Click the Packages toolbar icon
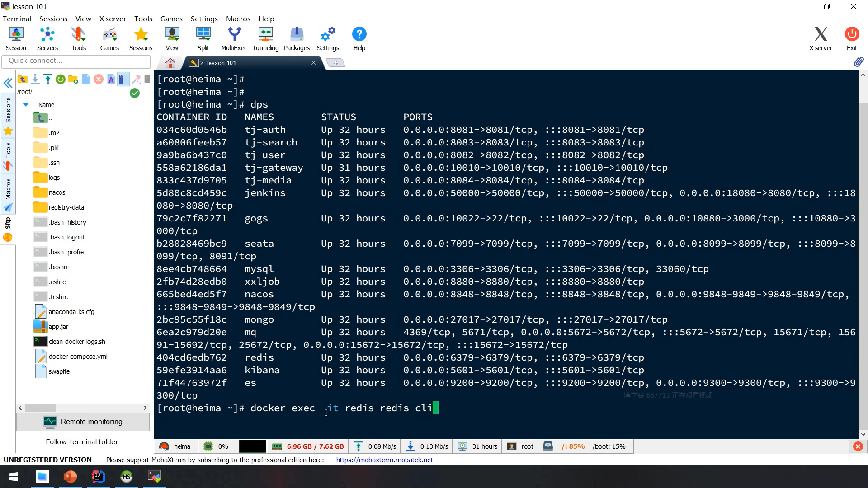The image size is (868, 488). point(297,38)
